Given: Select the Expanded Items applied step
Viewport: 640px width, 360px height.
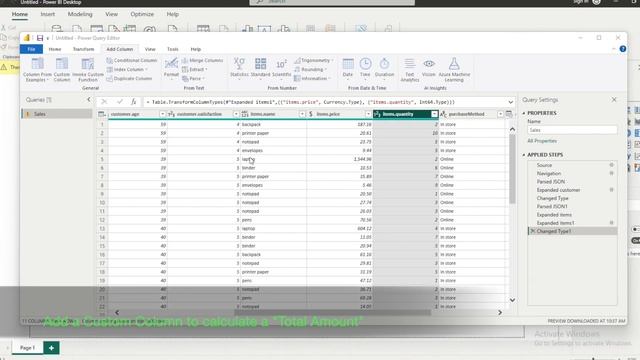Looking at the screenshot, I should [x=554, y=215].
